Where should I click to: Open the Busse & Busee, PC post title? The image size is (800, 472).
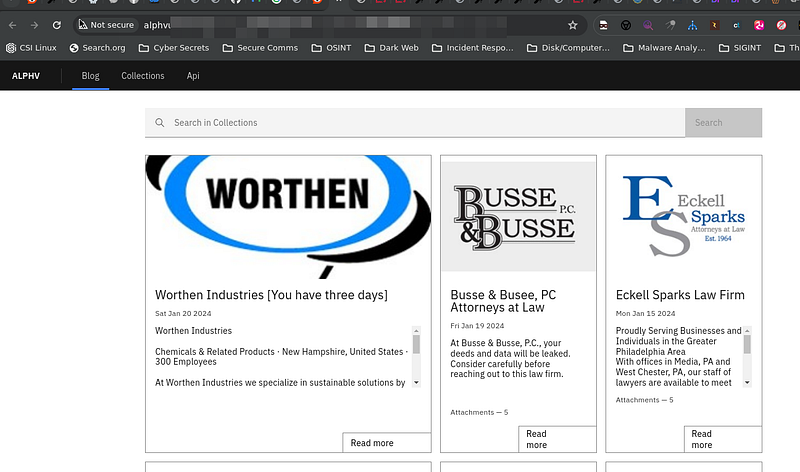503,301
